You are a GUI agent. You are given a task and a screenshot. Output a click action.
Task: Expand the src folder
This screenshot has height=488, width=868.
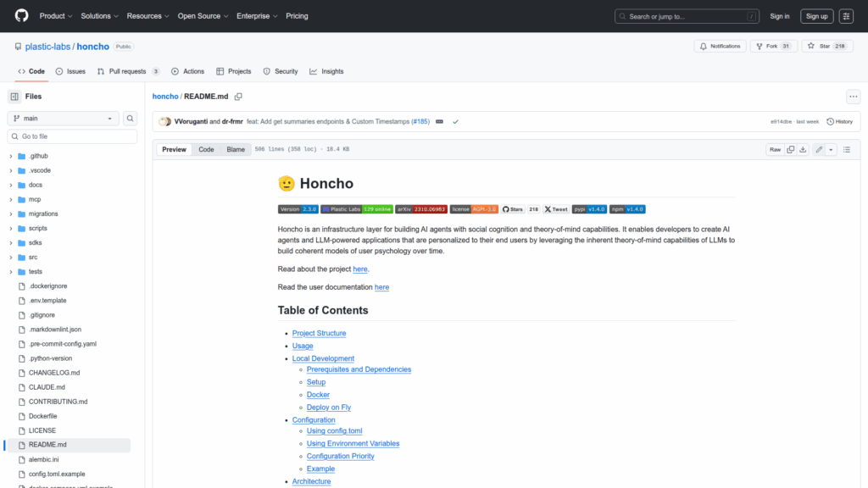tap(10, 258)
